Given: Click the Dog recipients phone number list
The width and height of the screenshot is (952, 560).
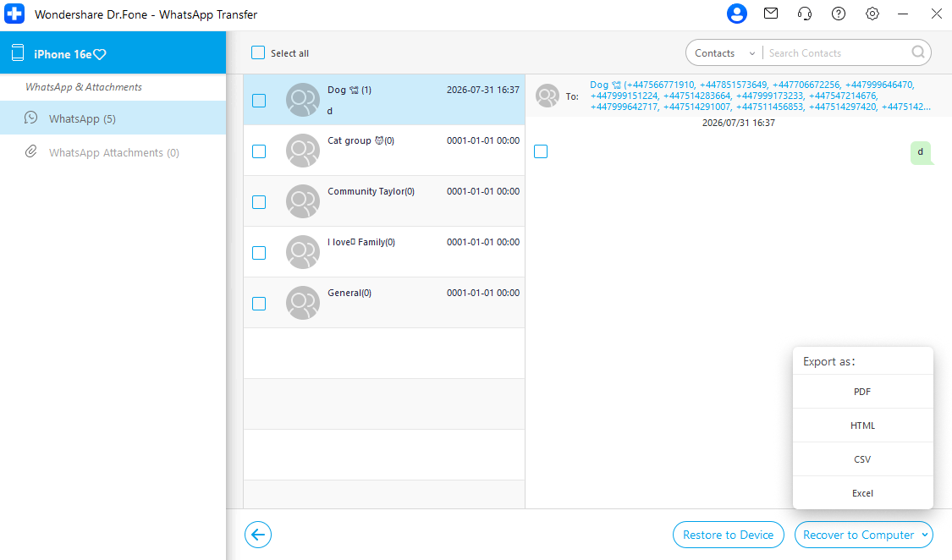Looking at the screenshot, I should (x=760, y=96).
